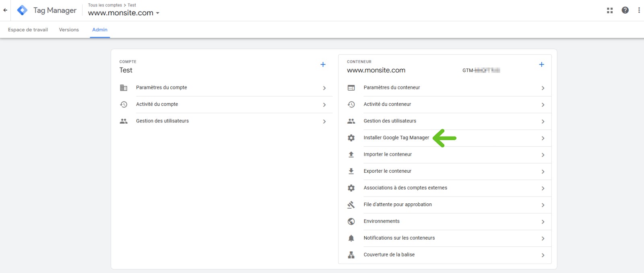Image resolution: width=644 pixels, height=273 pixels.
Task: Click the plus icon to create container
Action: pyautogui.click(x=541, y=64)
